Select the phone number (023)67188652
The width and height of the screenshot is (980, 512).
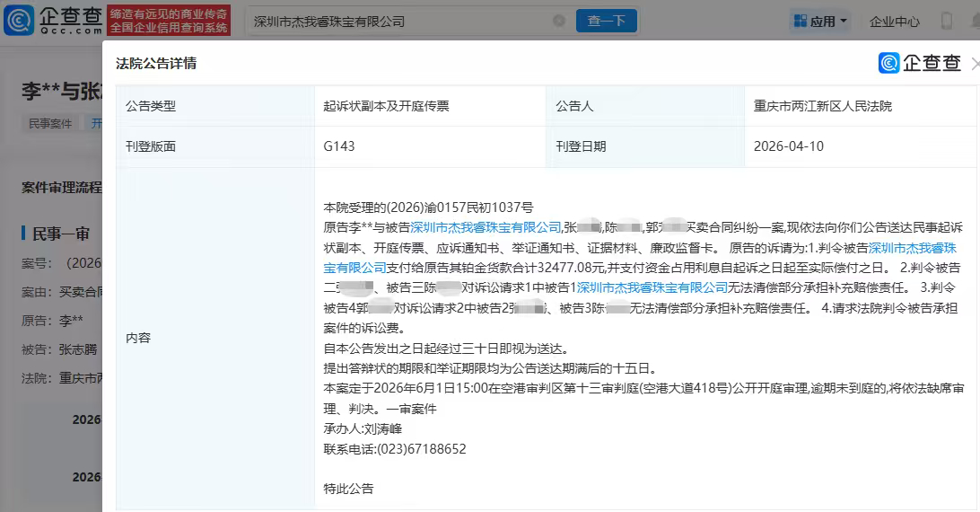421,449
